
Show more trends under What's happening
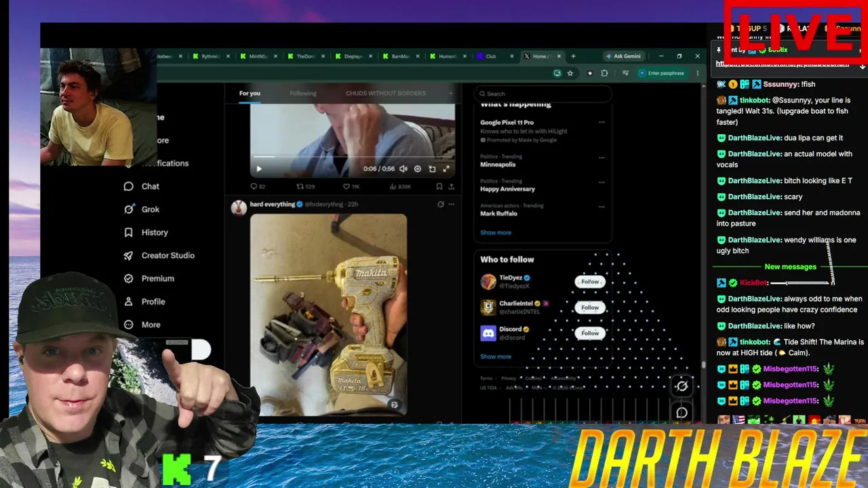click(x=496, y=232)
